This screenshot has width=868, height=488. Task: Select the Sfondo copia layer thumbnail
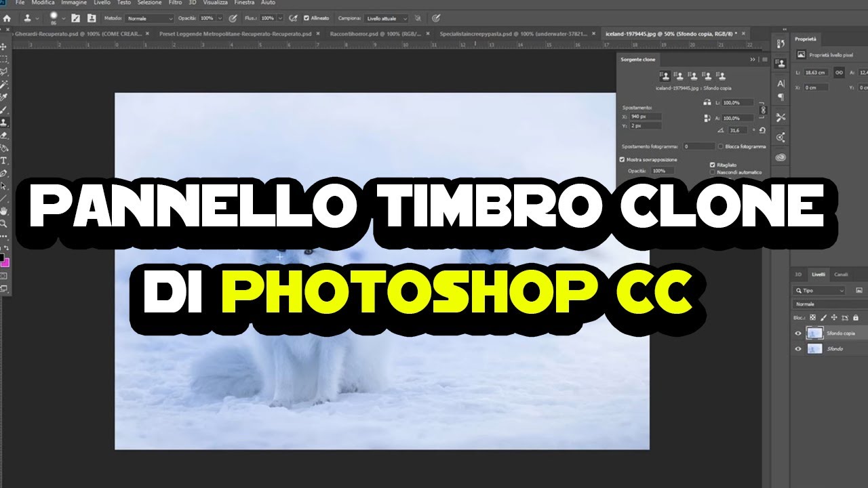(814, 333)
